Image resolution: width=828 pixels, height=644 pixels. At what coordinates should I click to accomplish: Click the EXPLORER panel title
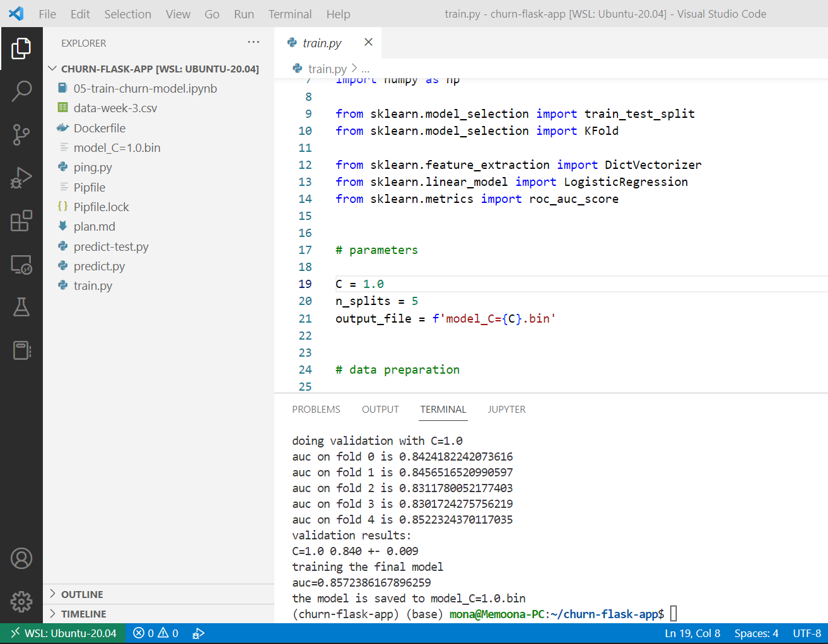pyautogui.click(x=84, y=43)
